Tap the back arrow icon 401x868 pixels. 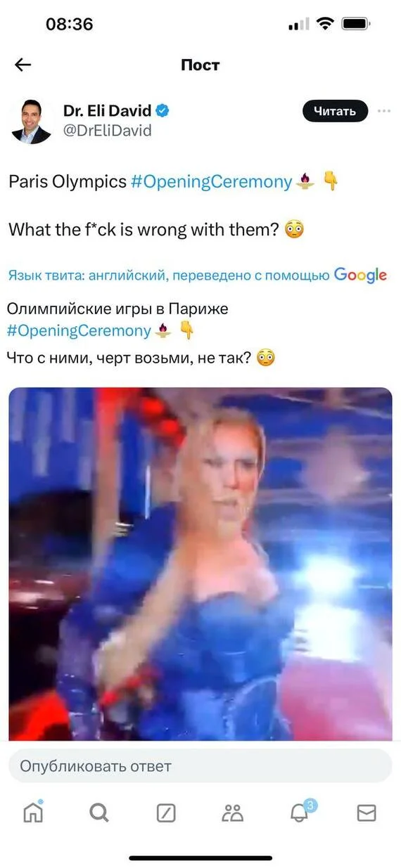click(23, 65)
